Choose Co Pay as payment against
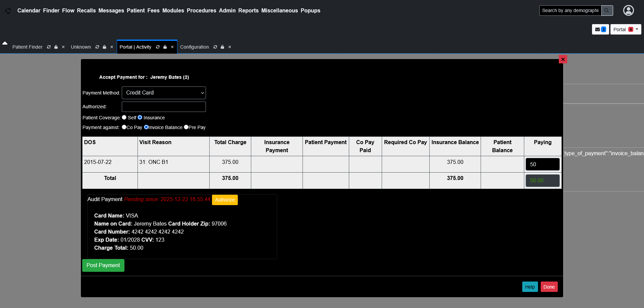Viewport: 644px width, 308px height. [124, 127]
